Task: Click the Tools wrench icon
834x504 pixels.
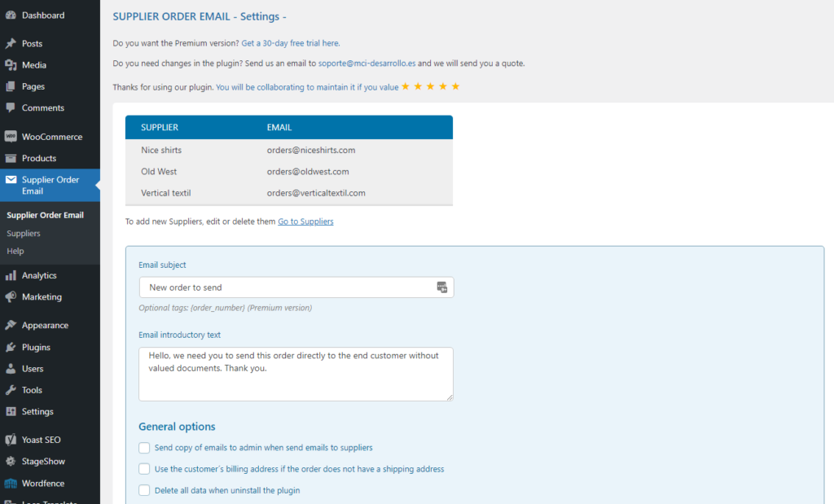Action: point(11,390)
